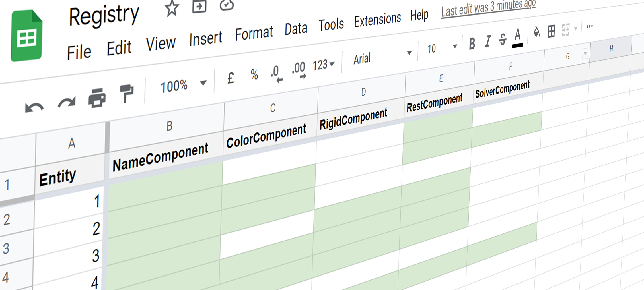Toggle strikethrough formatting

[x=503, y=39]
